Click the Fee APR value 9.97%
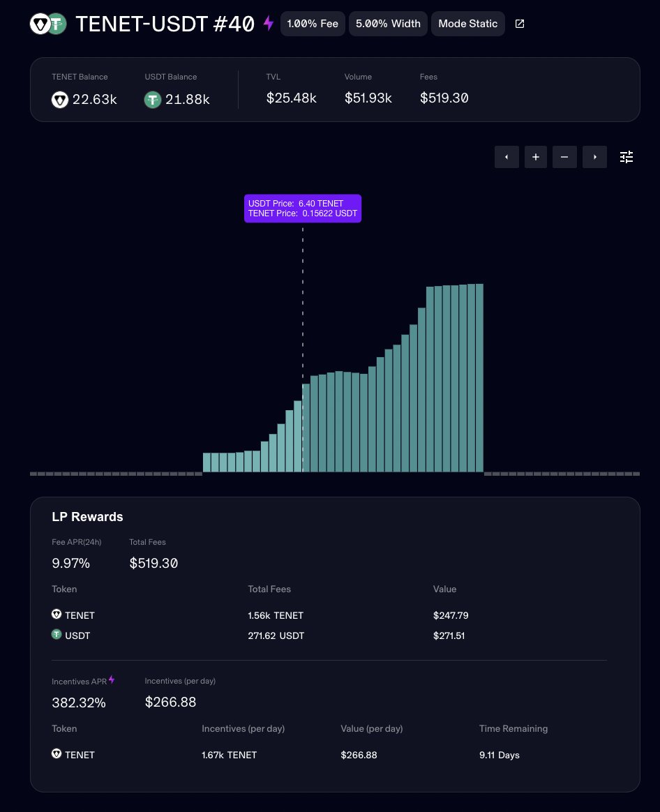Image resolution: width=660 pixels, height=812 pixels. (70, 563)
